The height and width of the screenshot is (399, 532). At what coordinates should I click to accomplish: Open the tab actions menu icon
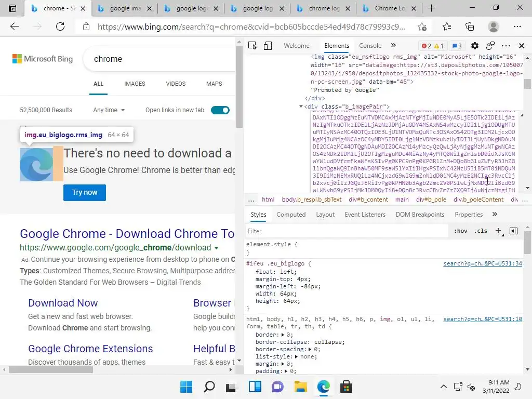click(12, 8)
